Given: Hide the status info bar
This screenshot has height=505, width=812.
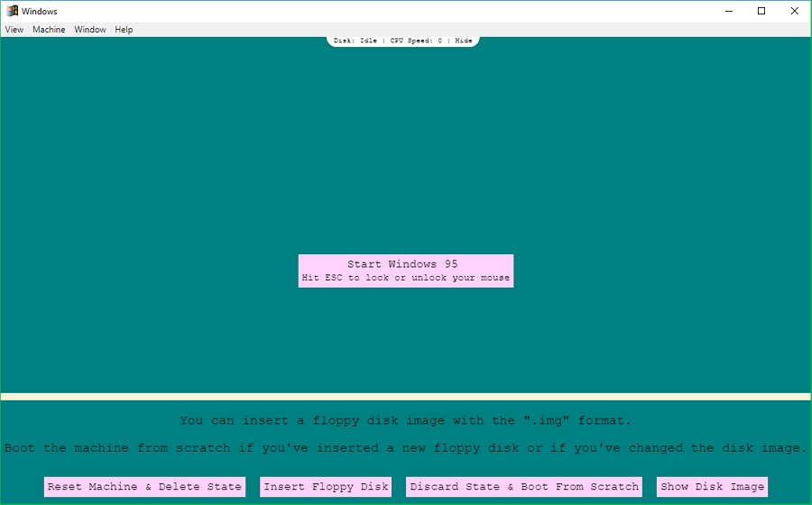Looking at the screenshot, I should click(464, 41).
